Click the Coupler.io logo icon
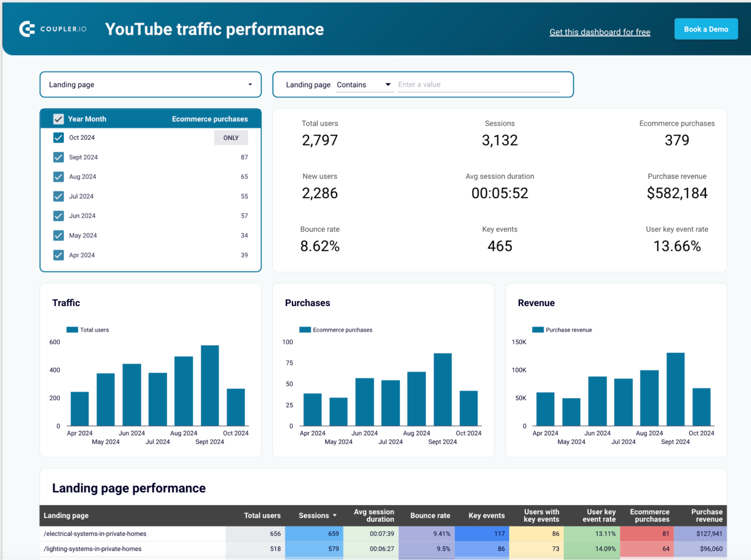The image size is (751, 560). click(x=27, y=29)
